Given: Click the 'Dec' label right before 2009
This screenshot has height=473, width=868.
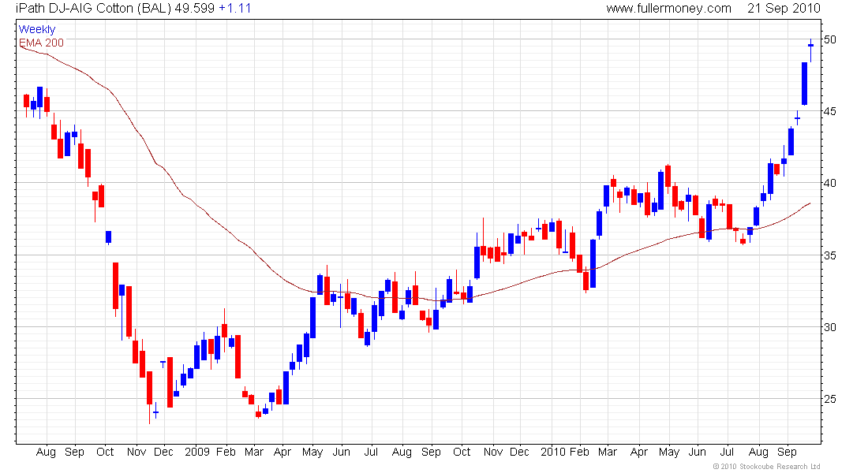Looking at the screenshot, I should click(163, 452).
